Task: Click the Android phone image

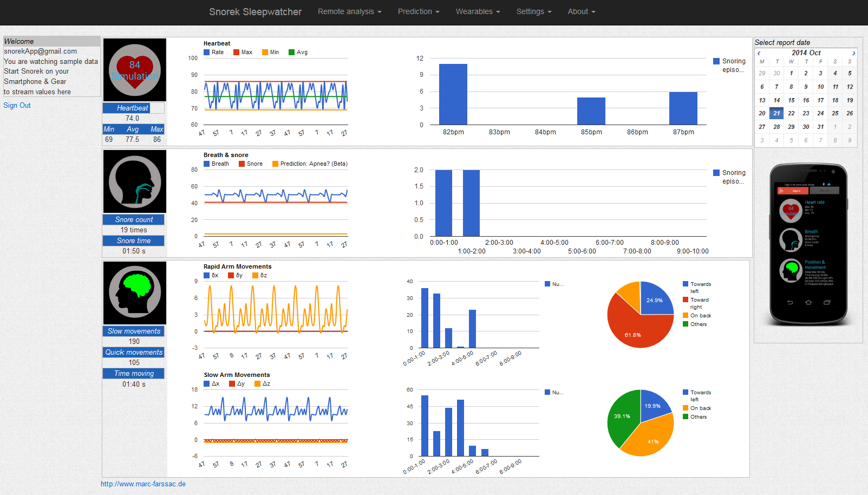Action: tap(808, 244)
